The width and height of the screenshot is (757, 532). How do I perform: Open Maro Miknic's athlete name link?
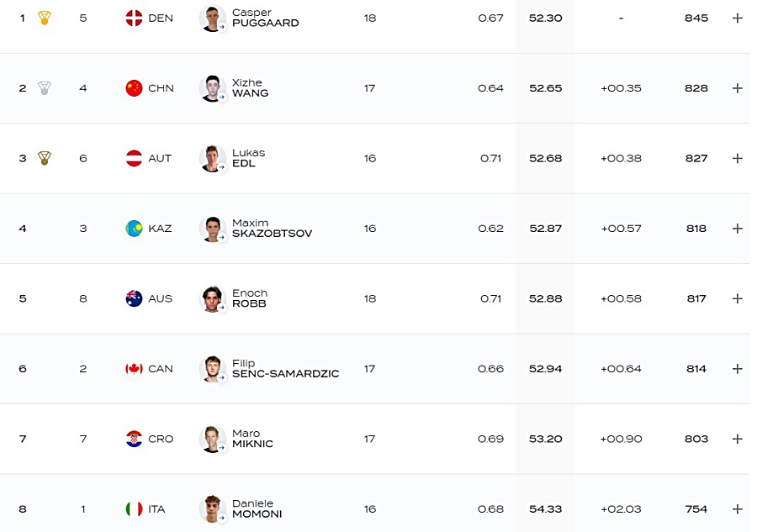[x=252, y=439]
